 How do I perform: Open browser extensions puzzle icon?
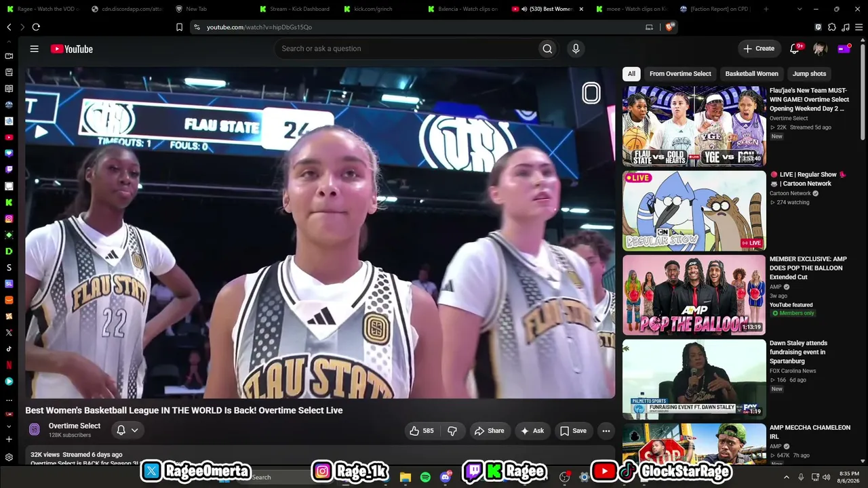[832, 27]
